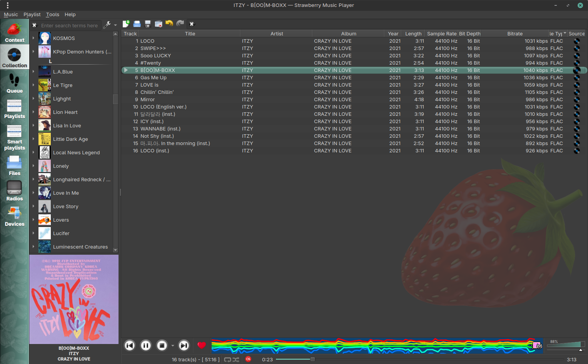Open the Radios sidebar panel
The height and width of the screenshot is (364, 588).
coord(14,191)
